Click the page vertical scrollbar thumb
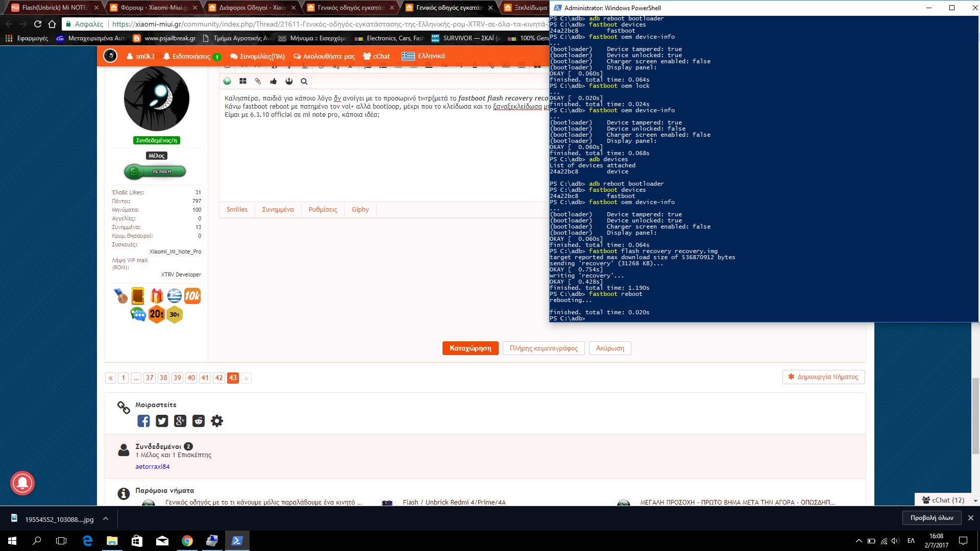 975,416
